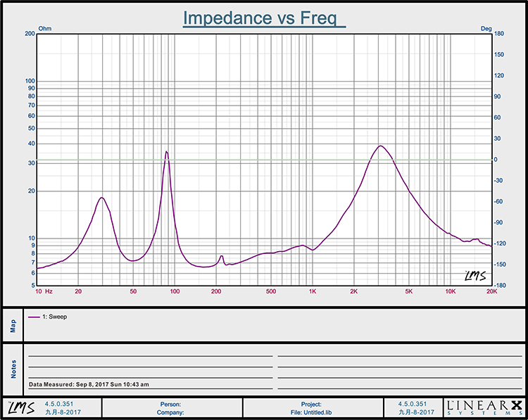The image size is (528, 420).
Task: Click the 'Data Measured: Sep 8, 2017' note
Action: (89, 384)
